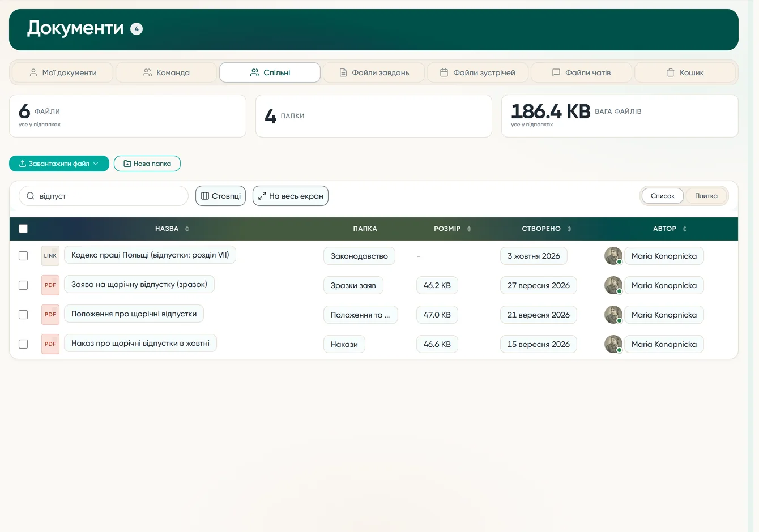This screenshot has width=759, height=532.
Task: Click the sort arrows next to Автор column
Action: click(x=685, y=229)
